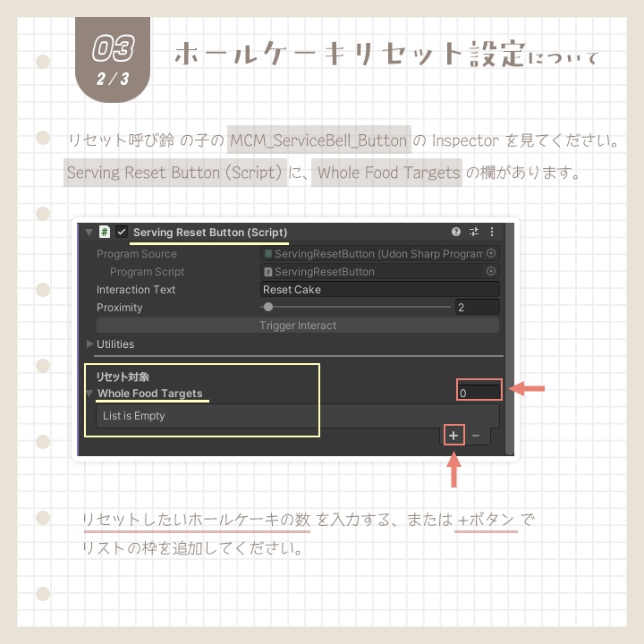Viewport: 644px width, 644px height.
Task: Open object picker for Program Script
Action: pyautogui.click(x=491, y=271)
